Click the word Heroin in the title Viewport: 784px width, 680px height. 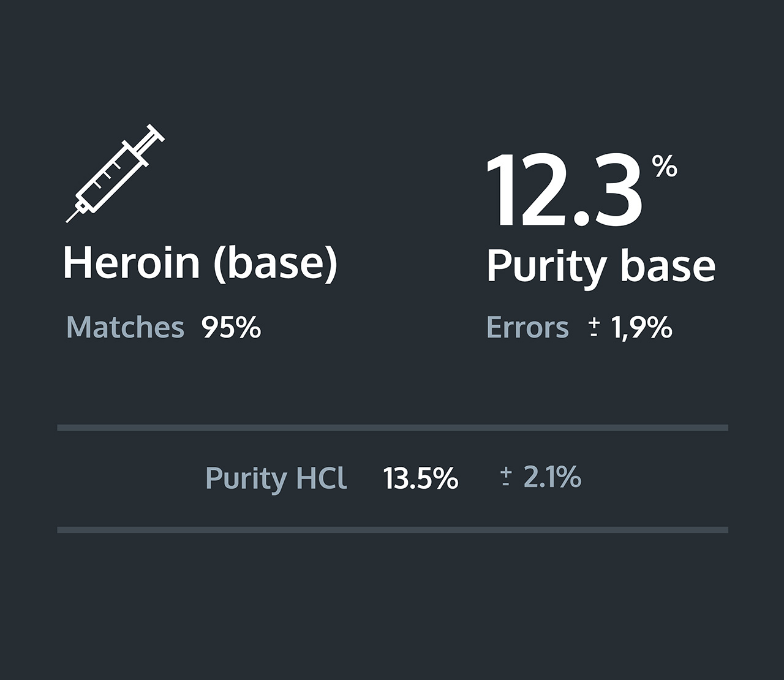pyautogui.click(x=131, y=262)
